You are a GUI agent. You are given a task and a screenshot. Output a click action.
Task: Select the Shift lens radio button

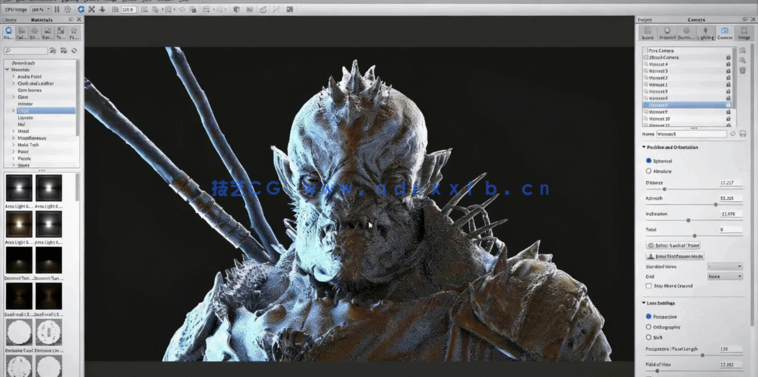pyautogui.click(x=649, y=337)
